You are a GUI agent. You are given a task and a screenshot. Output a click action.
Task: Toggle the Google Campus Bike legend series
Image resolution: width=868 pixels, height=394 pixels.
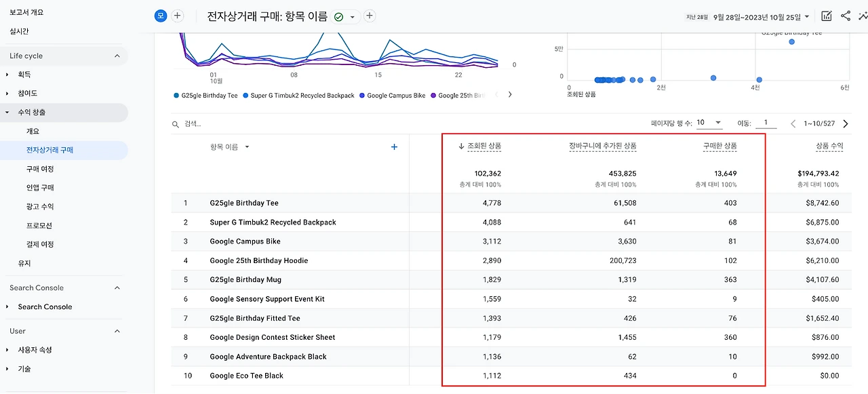(x=392, y=96)
